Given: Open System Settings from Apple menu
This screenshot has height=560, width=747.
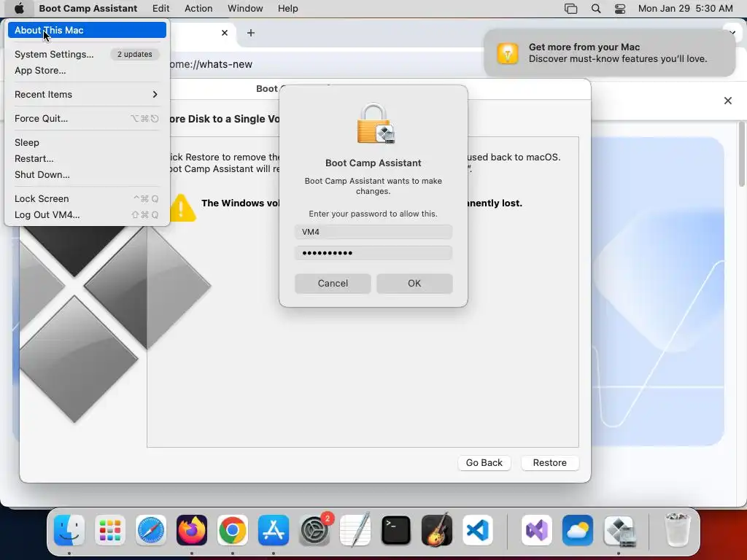Looking at the screenshot, I should pos(87,54).
